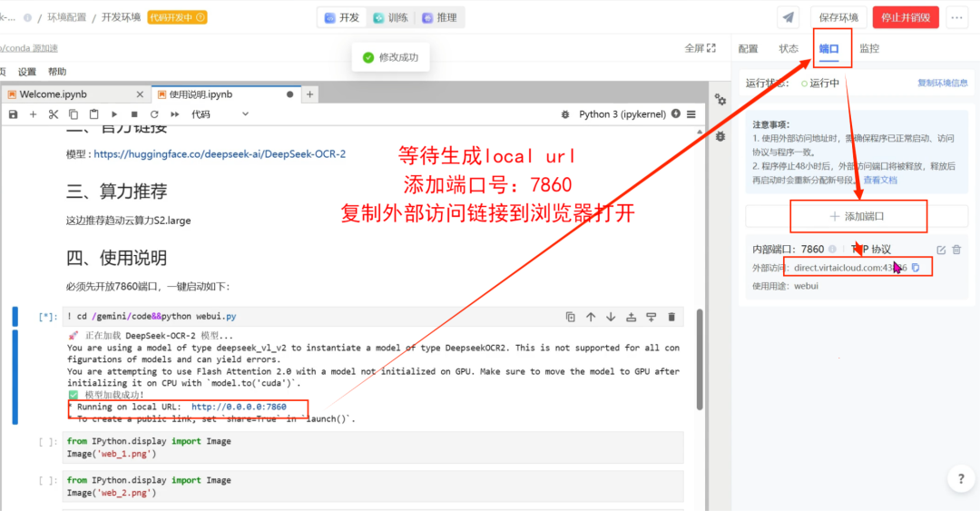Open the property inspector gears icon in right sidebar

720,100
